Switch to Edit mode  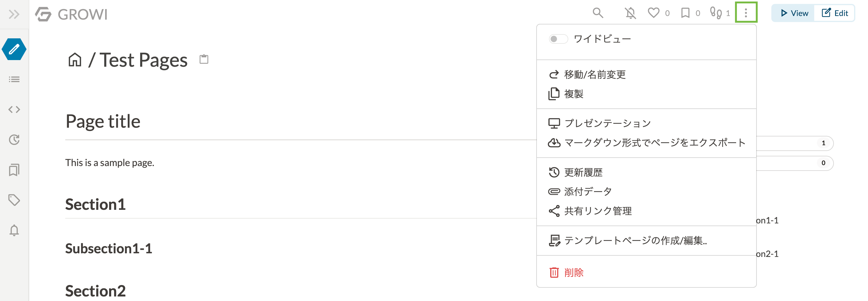[x=834, y=13]
